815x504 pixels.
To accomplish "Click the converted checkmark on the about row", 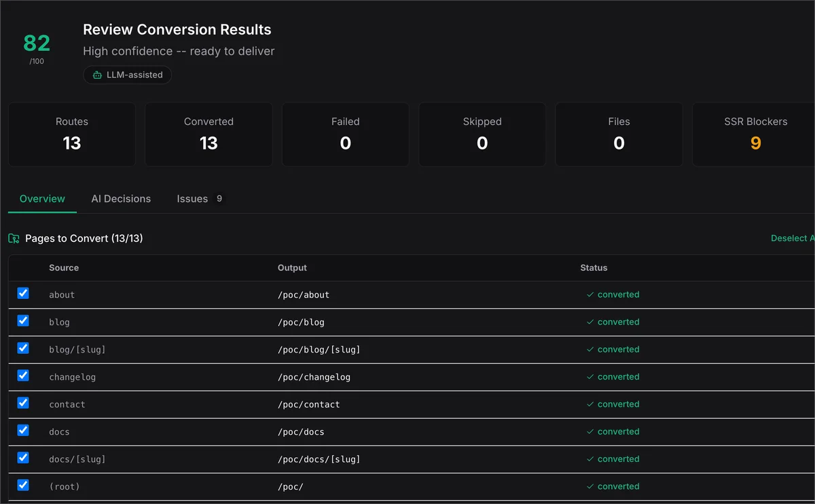I will click(590, 295).
